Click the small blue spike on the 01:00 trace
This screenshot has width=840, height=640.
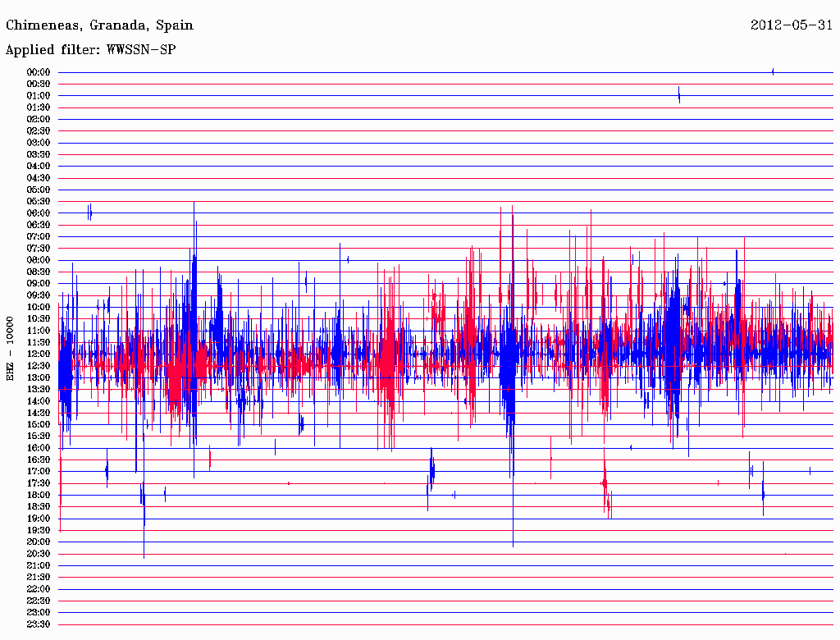[x=678, y=95]
